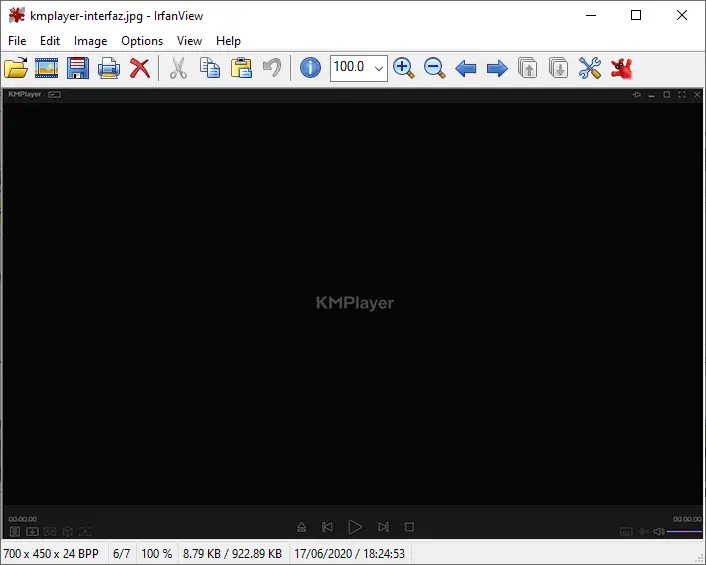
Task: Open the View menu
Action: [189, 41]
